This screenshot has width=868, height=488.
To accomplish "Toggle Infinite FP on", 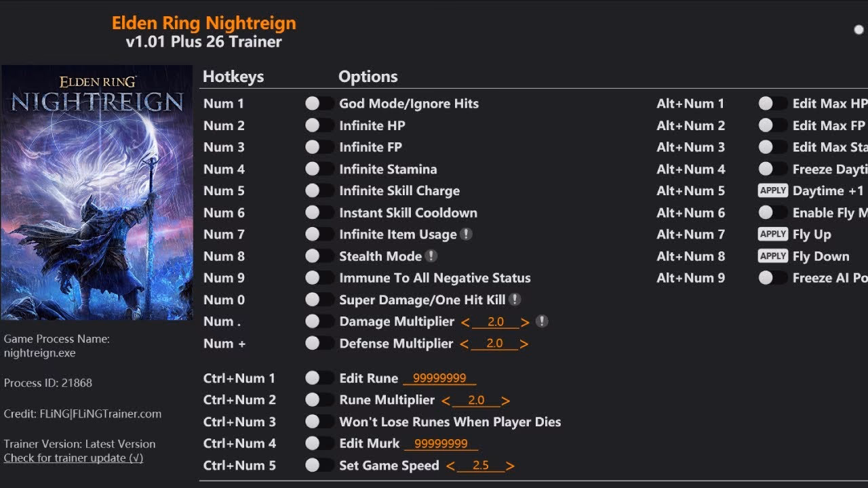I will point(319,146).
